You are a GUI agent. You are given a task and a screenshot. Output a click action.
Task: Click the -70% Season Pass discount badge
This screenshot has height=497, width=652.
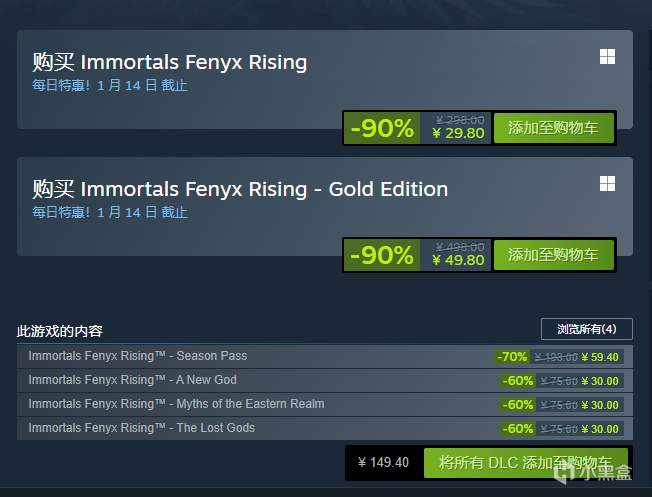coord(513,357)
